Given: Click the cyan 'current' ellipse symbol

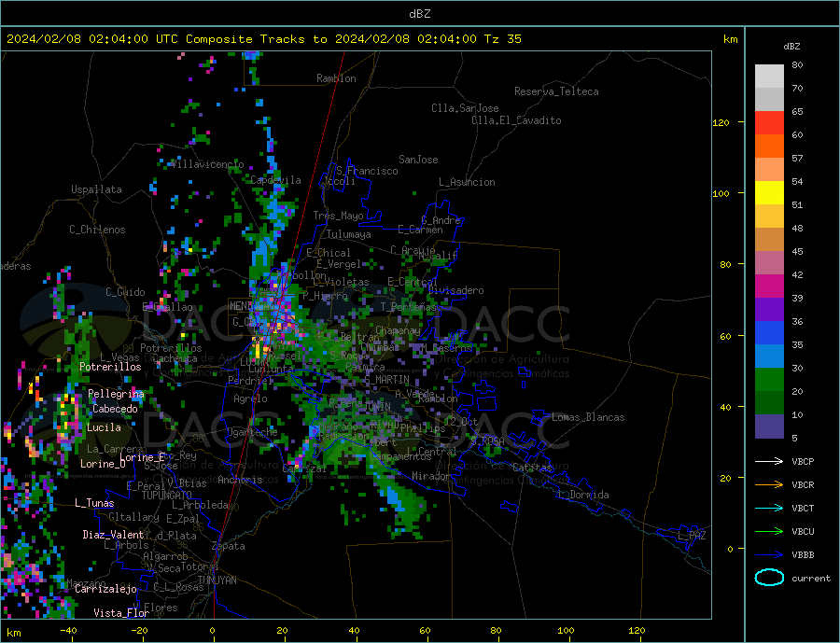Looking at the screenshot, I should (769, 578).
